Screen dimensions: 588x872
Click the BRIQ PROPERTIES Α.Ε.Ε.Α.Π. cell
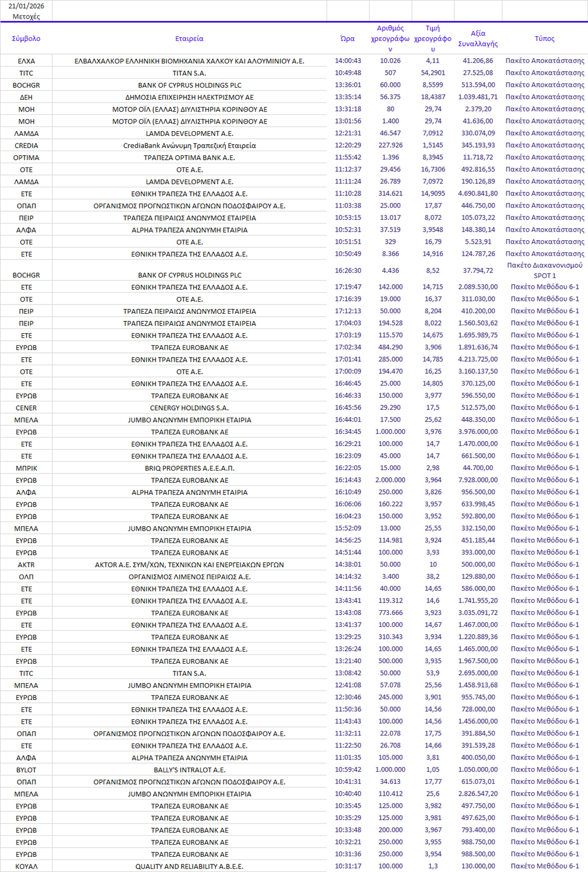tap(190, 468)
